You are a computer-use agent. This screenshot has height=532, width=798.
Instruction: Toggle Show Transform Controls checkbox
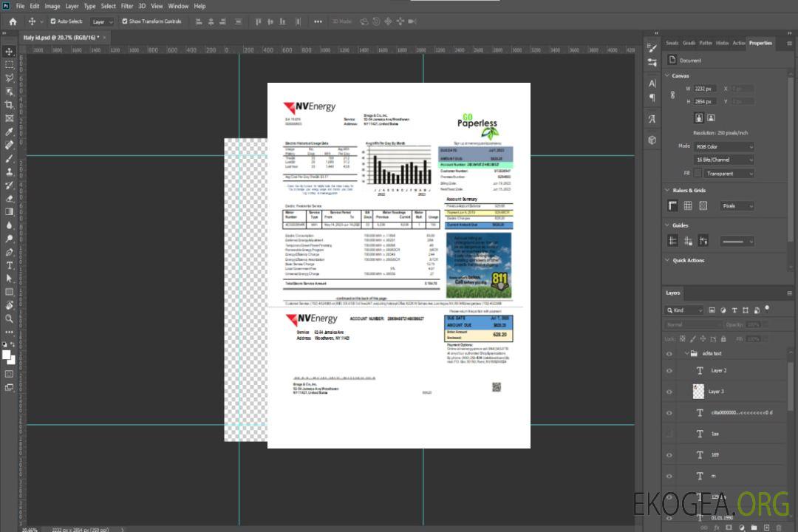point(125,21)
